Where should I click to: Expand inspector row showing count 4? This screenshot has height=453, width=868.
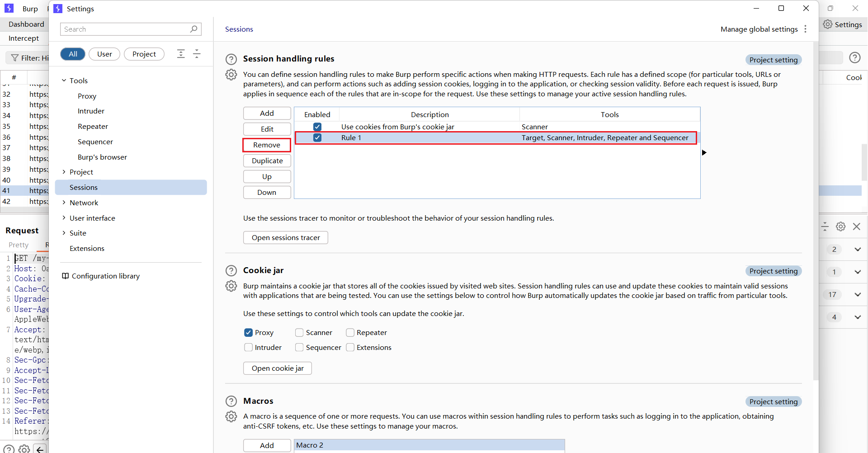pyautogui.click(x=857, y=317)
